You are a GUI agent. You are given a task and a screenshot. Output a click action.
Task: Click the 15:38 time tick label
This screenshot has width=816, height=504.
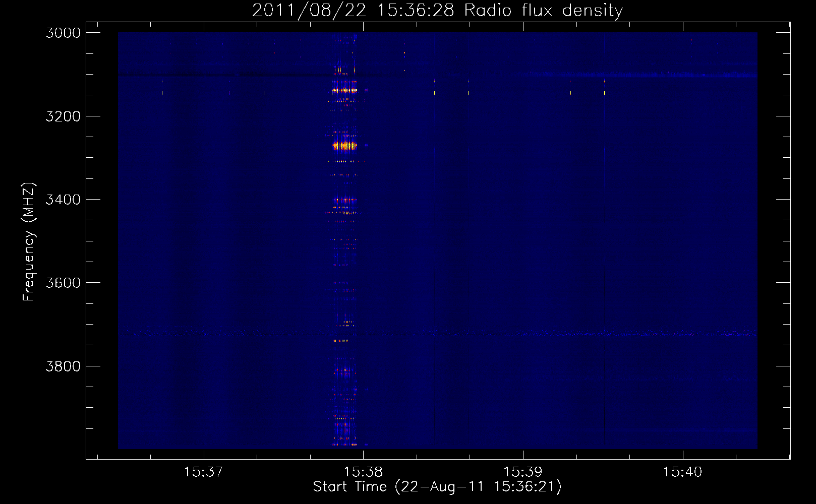363,472
